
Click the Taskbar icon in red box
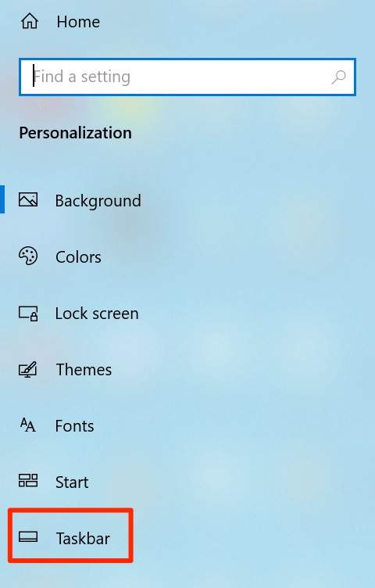click(28, 537)
